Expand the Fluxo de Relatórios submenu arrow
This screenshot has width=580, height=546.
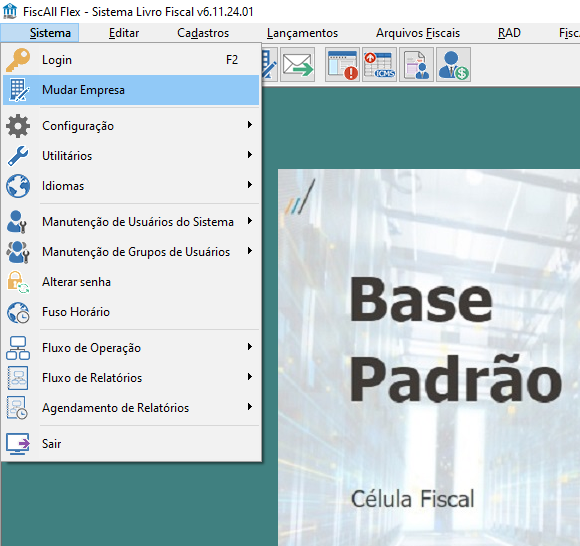point(250,377)
